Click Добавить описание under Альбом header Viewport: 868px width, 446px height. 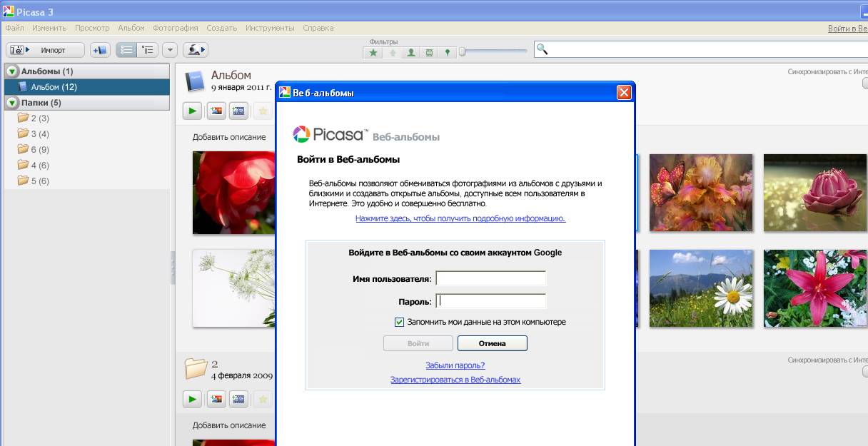pyautogui.click(x=228, y=137)
